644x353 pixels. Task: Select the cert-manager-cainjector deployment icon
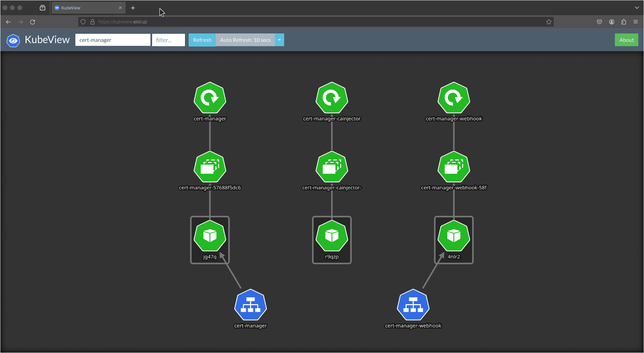(x=332, y=98)
